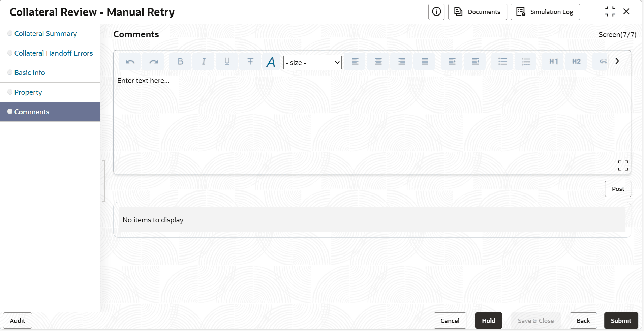Redo the last undone edit
The image size is (644, 331).
click(x=153, y=62)
